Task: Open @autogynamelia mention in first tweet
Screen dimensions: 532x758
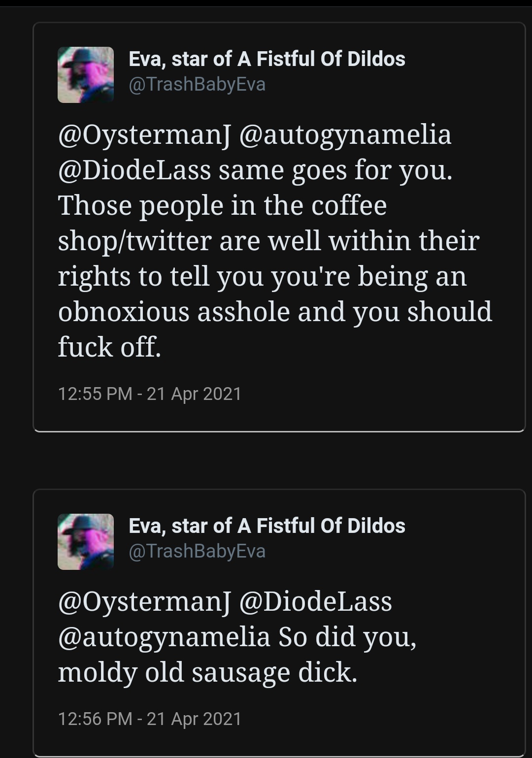Action: pyautogui.click(x=345, y=135)
